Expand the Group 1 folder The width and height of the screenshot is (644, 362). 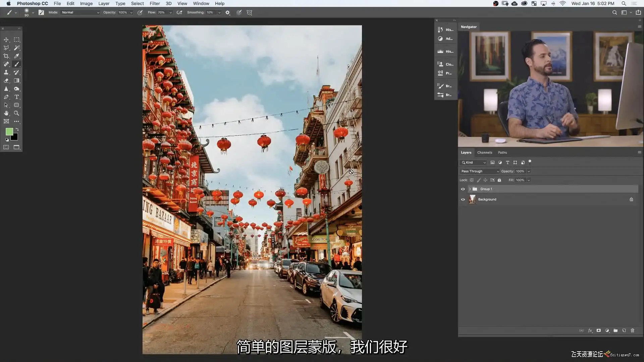point(470,189)
